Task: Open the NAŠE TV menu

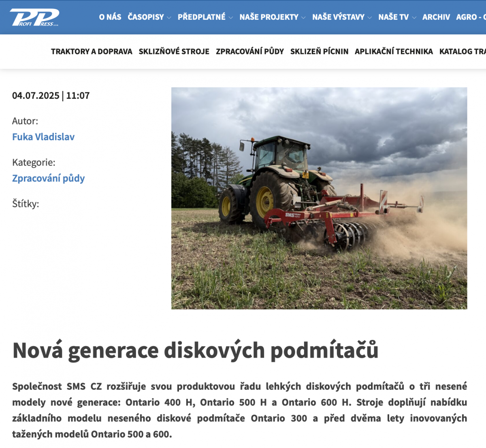Action: [394, 17]
